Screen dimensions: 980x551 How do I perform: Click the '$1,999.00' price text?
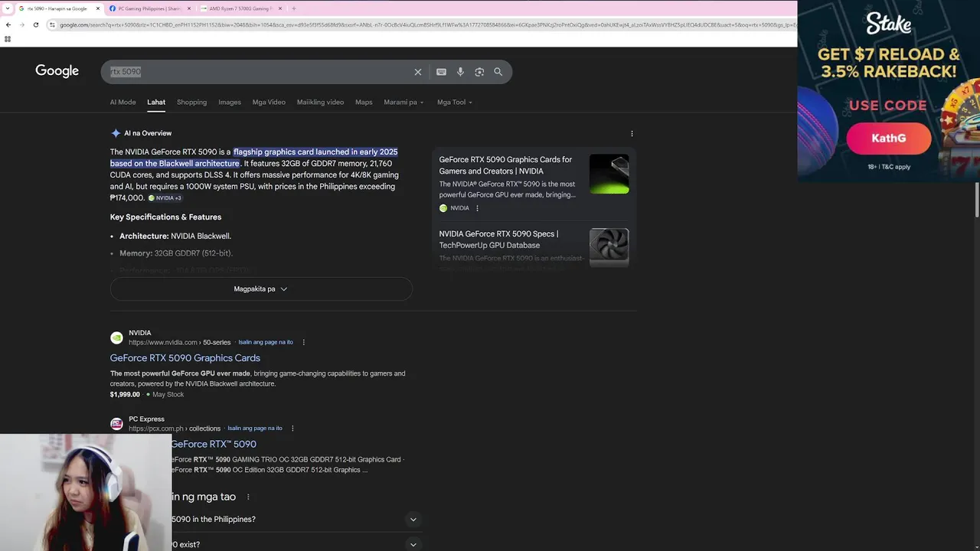(x=125, y=394)
